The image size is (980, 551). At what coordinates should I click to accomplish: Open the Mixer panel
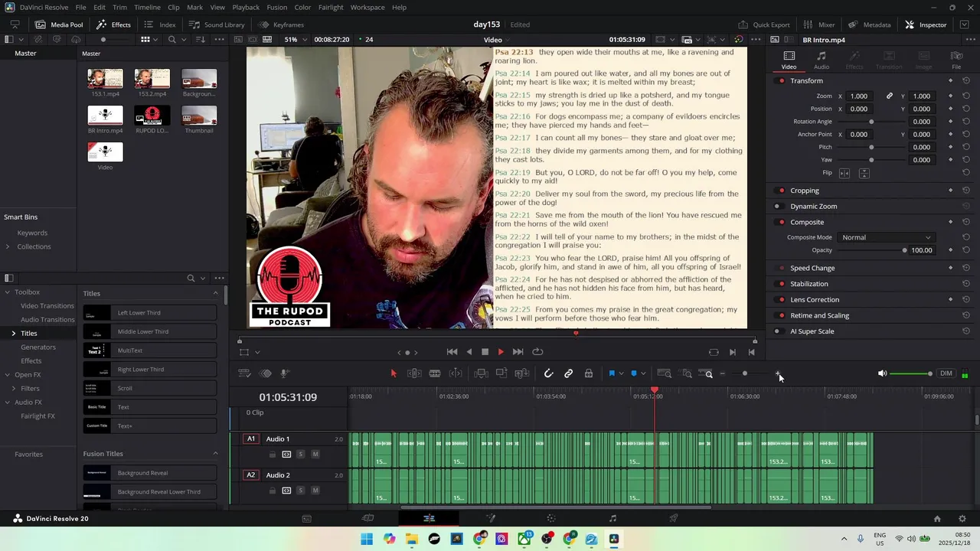(x=819, y=24)
